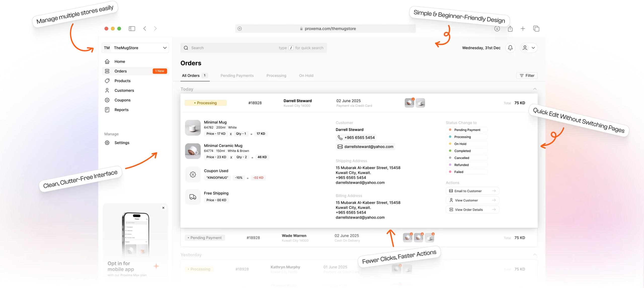Click the Free Shipping truck icon
644x288 pixels.
coord(193,197)
